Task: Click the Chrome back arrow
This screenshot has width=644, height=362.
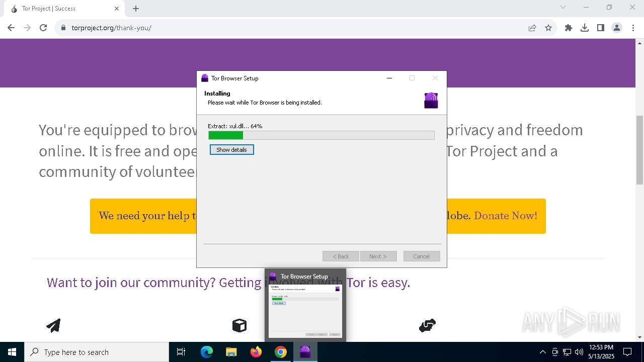Action: (11, 28)
